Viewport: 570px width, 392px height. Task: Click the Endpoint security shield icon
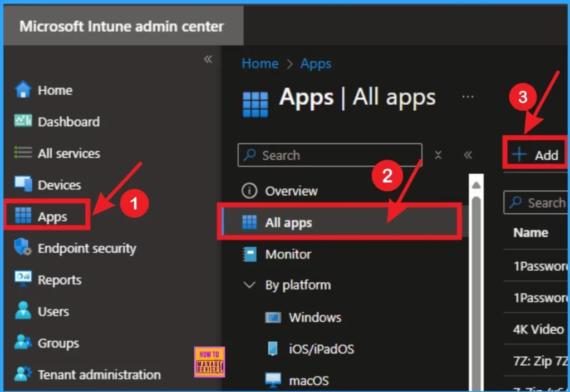22,247
